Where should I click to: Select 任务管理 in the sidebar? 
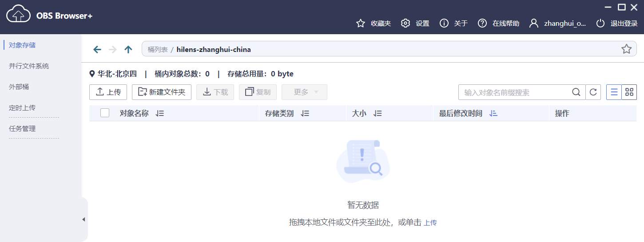click(22, 128)
